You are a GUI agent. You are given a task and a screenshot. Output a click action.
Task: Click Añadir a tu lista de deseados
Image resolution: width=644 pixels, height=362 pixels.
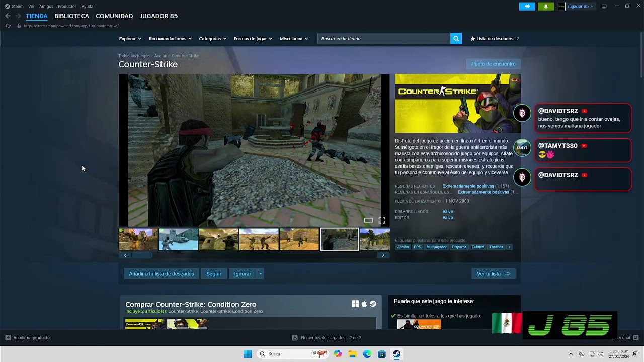click(162, 274)
